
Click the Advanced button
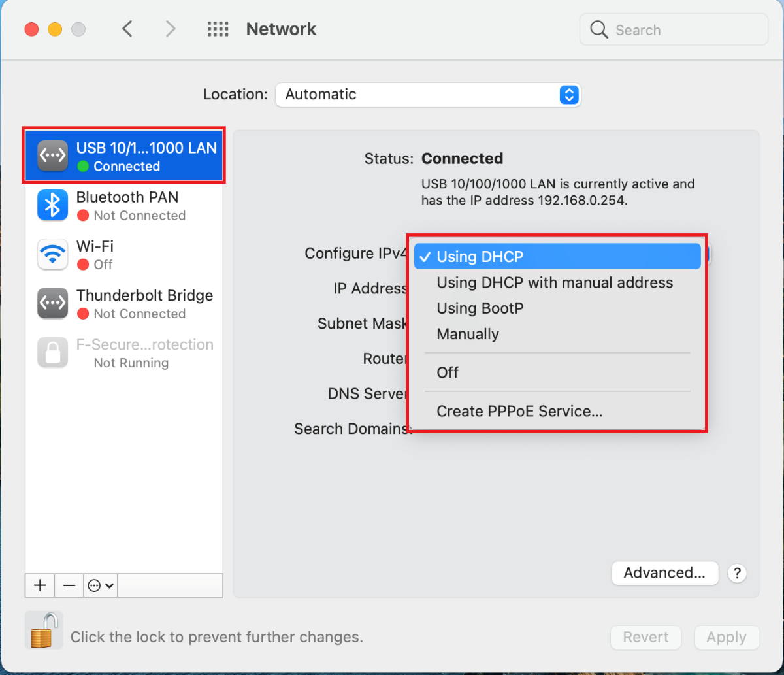pyautogui.click(x=664, y=573)
